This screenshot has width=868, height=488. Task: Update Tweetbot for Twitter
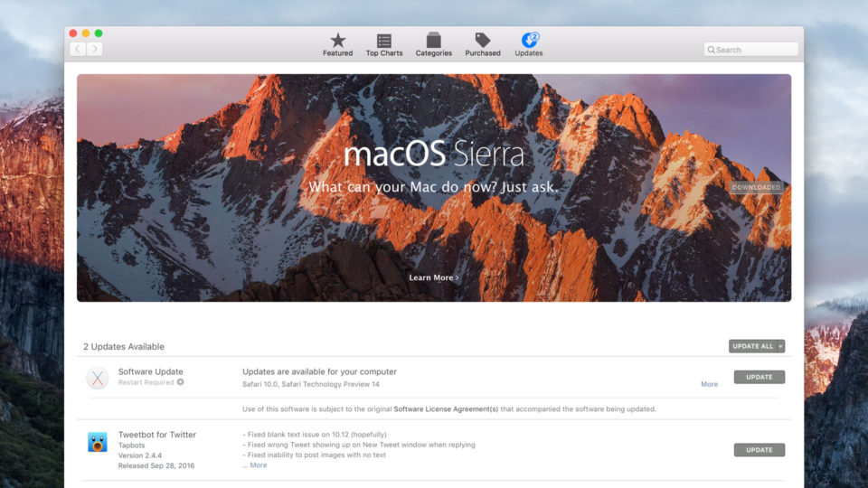(759, 450)
